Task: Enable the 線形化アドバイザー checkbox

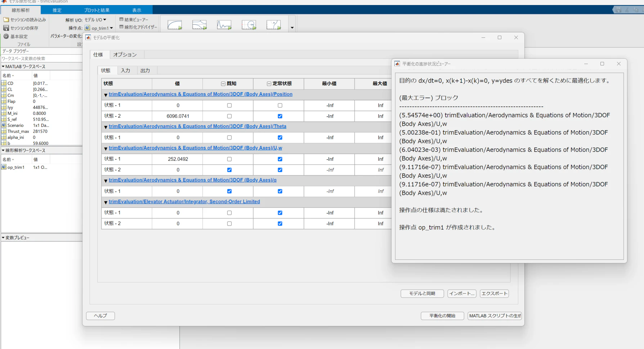Action: [122, 27]
